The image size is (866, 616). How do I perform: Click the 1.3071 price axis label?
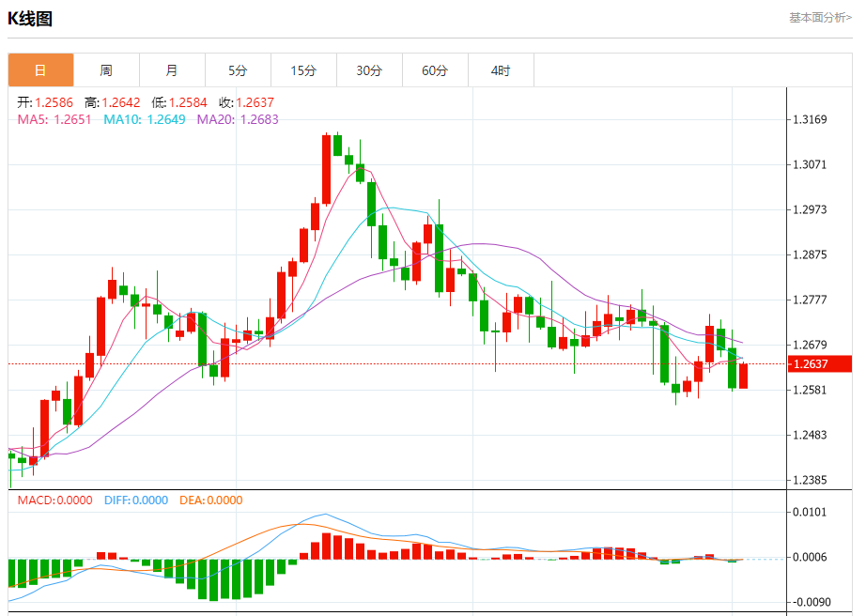click(810, 164)
